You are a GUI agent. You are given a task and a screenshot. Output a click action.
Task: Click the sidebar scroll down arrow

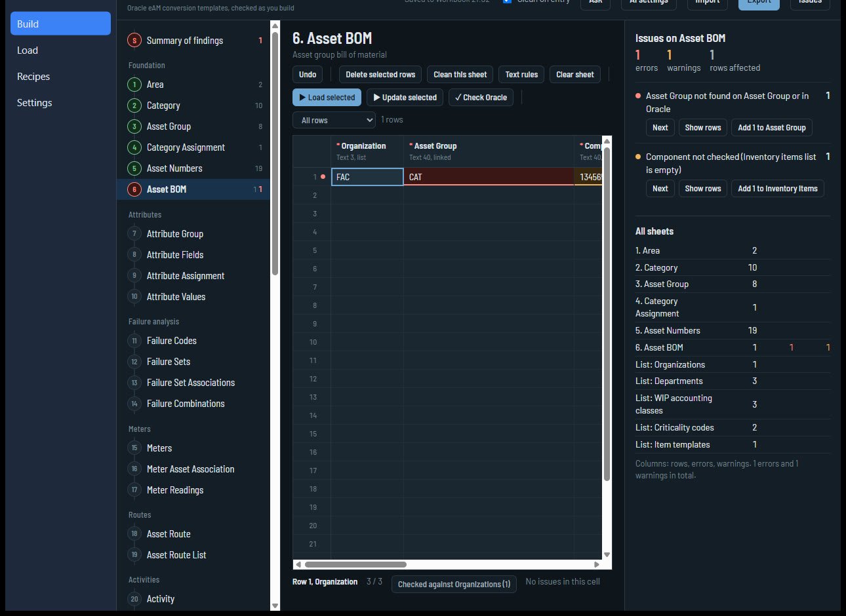[x=275, y=606]
